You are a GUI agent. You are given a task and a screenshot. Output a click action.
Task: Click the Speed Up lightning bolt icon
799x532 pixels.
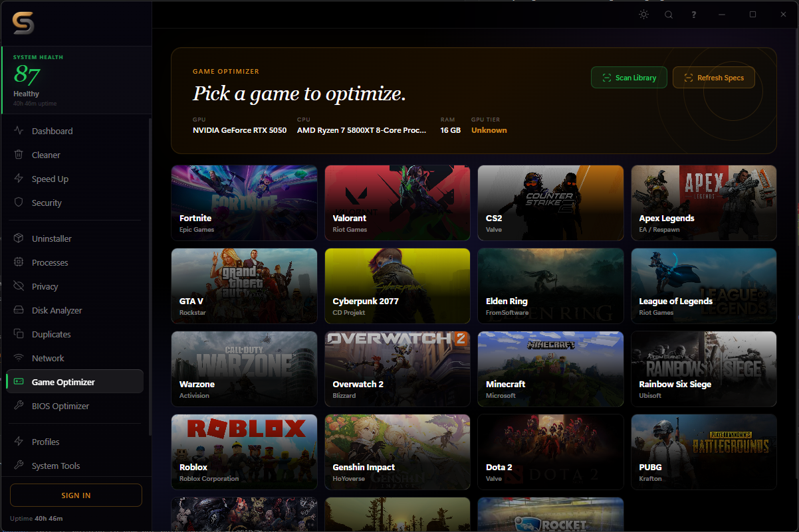point(19,179)
